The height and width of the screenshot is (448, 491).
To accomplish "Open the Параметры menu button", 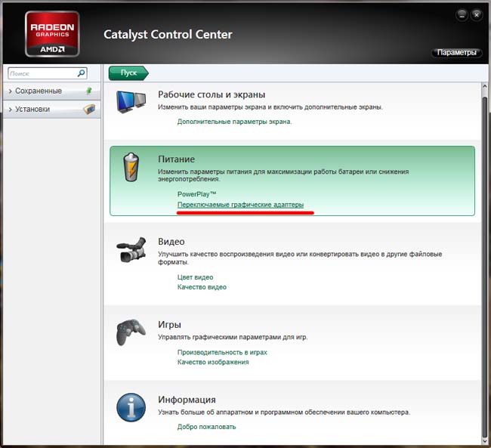I will coord(456,53).
